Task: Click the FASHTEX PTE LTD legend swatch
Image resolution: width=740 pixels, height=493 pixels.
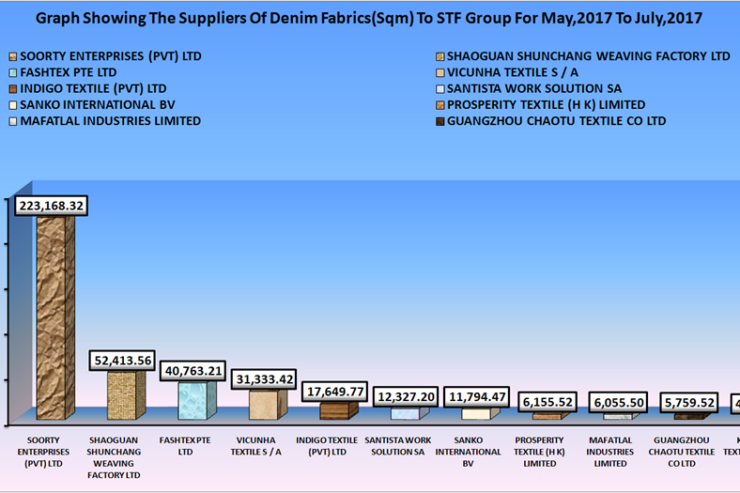Action: [13, 73]
